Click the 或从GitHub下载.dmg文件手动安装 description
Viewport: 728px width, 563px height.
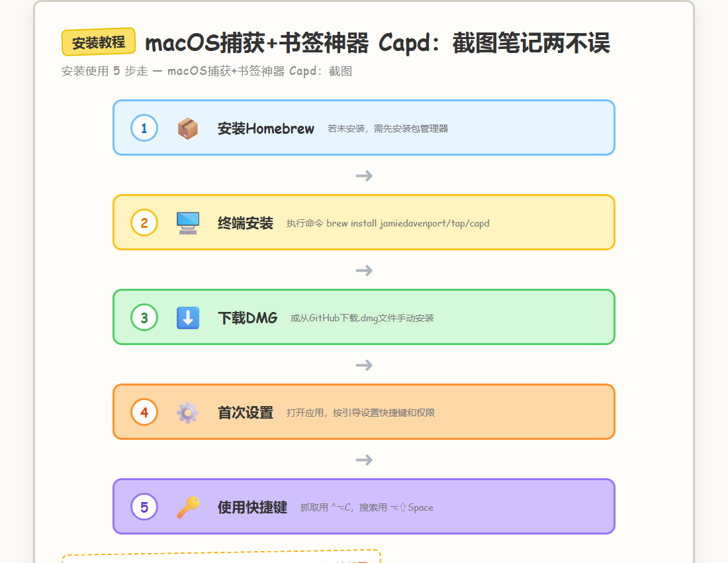pos(362,318)
